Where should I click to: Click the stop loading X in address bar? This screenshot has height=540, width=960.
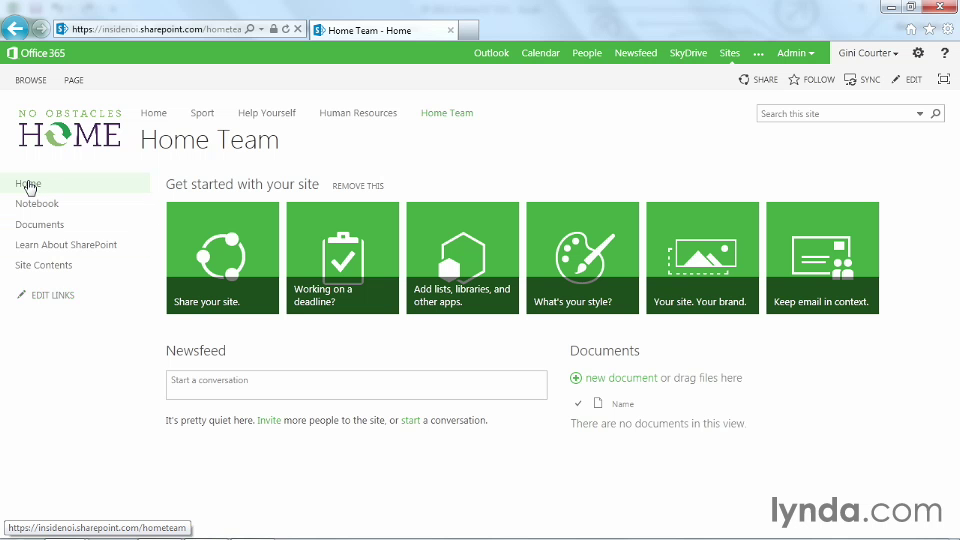pos(298,29)
